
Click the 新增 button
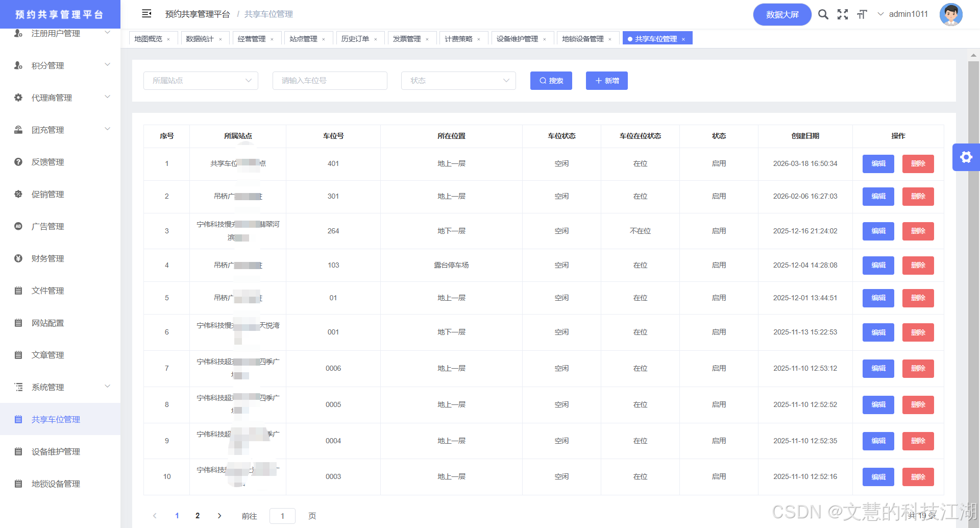coord(607,81)
